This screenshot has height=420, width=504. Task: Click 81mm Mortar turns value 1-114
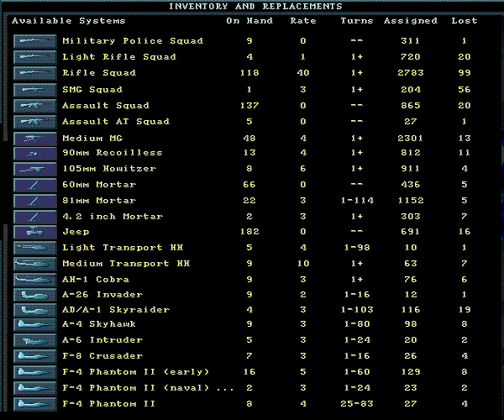click(357, 201)
